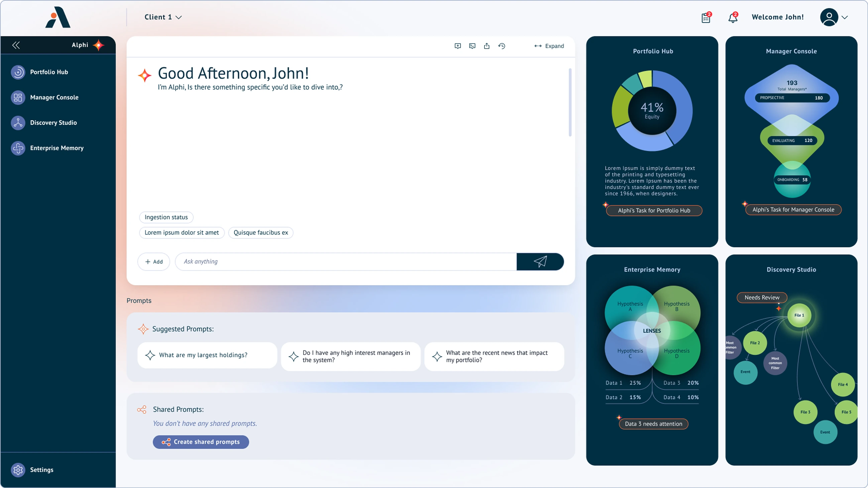Open the notifications bell icon

coord(733,17)
